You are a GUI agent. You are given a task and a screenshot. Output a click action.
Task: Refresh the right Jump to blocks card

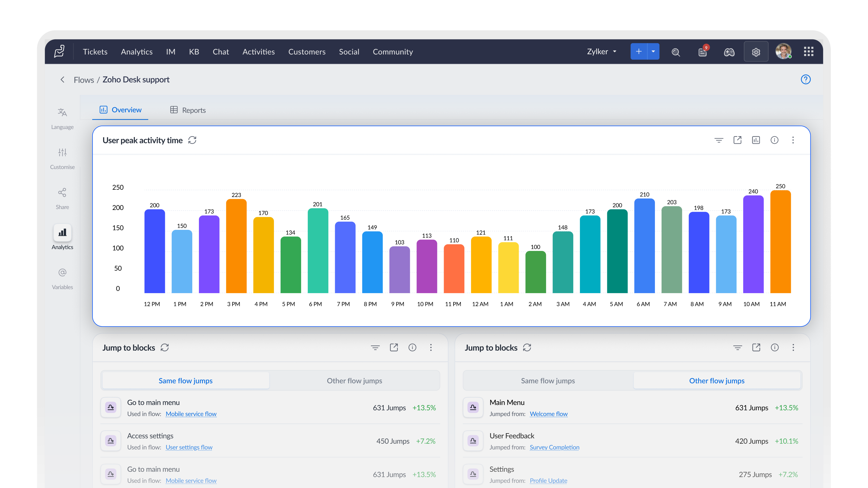[x=527, y=348]
